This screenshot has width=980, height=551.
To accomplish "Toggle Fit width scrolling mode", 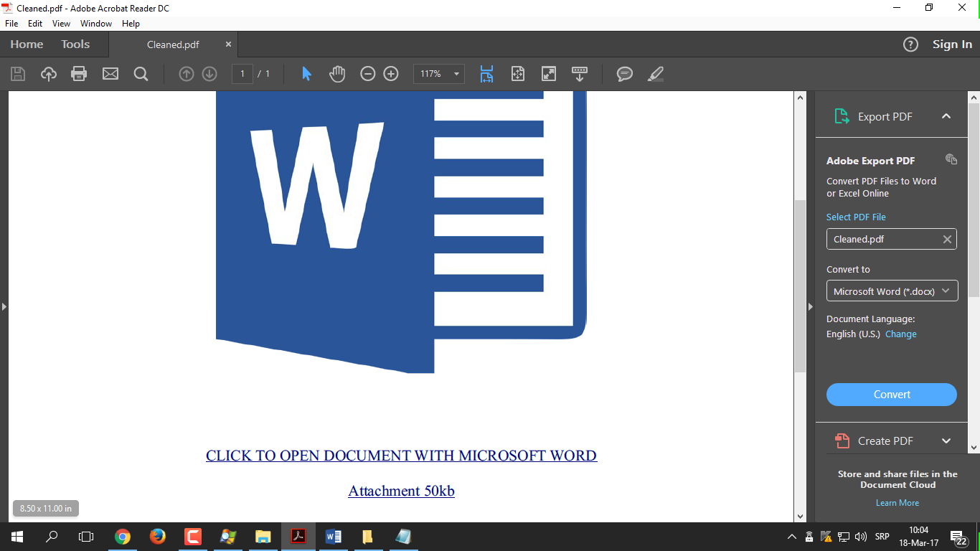I will [487, 74].
